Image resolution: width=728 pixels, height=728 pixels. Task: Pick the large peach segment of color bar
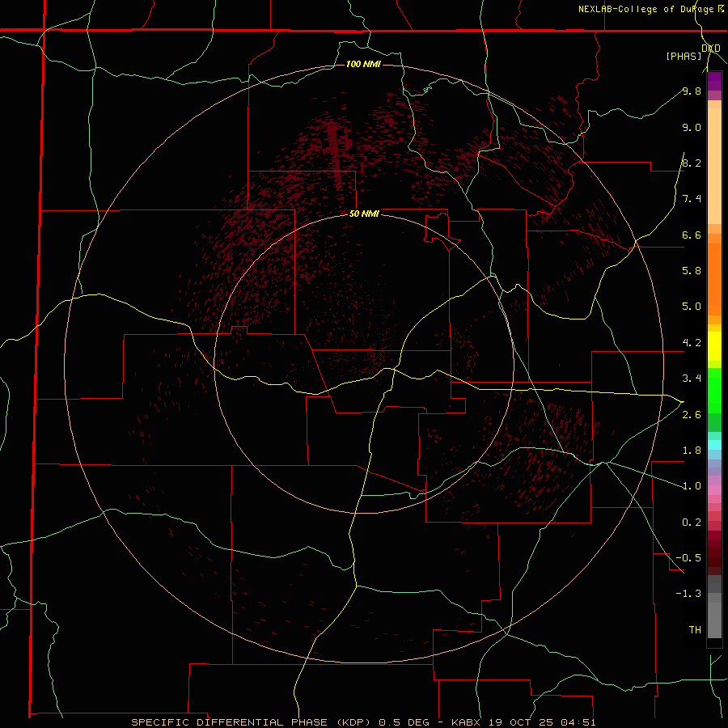(714, 166)
